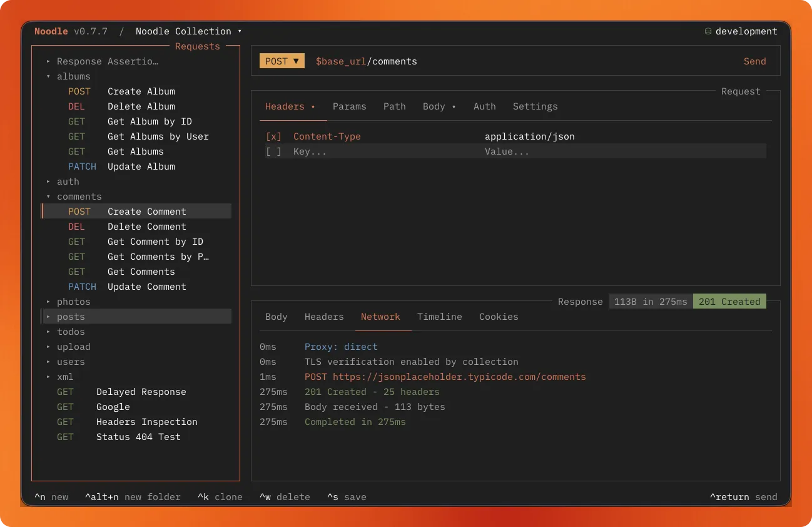Click the ^return send footer shortcut
The height and width of the screenshot is (527, 812).
click(744, 497)
